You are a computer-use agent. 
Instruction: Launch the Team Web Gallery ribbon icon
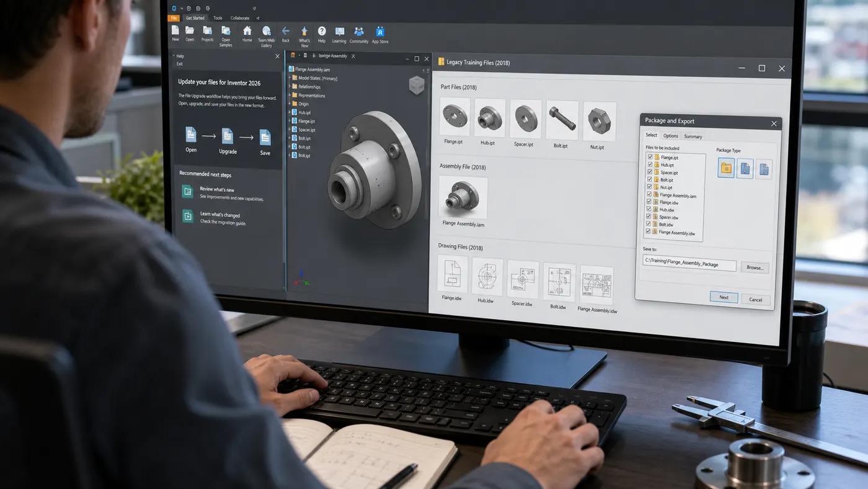[266, 30]
